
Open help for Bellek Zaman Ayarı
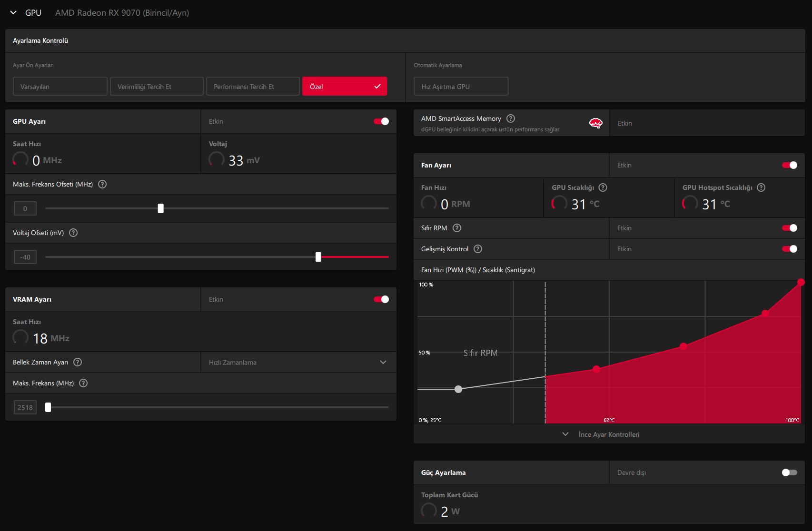(78, 362)
